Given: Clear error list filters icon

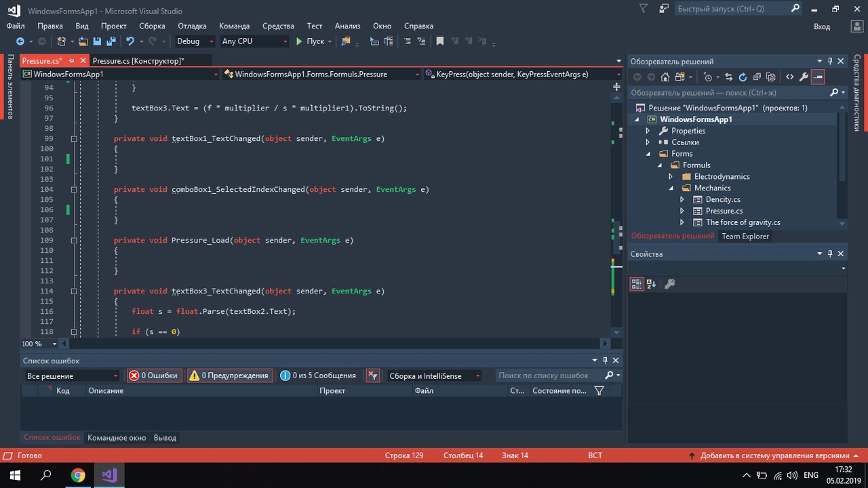Looking at the screenshot, I should click(x=372, y=375).
